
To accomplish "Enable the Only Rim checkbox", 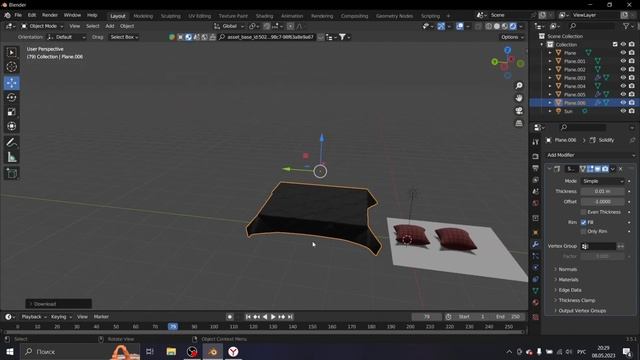I will tap(583, 231).
